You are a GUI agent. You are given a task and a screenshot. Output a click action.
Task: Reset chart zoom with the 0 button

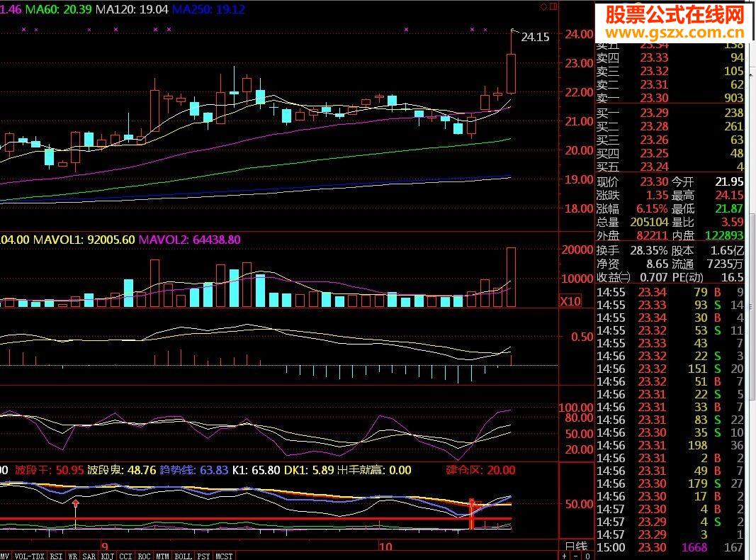point(587,556)
